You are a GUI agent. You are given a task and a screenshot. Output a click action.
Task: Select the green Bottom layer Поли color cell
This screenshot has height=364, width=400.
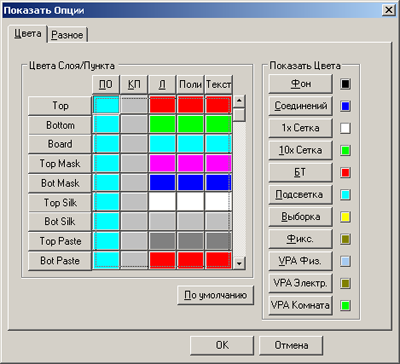tap(190, 124)
